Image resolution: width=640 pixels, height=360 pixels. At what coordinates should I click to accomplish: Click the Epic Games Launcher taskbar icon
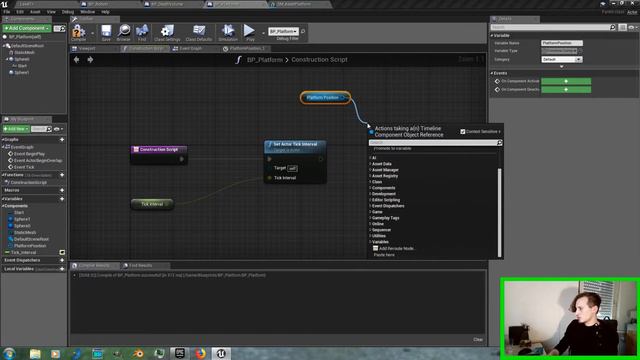pos(180,353)
